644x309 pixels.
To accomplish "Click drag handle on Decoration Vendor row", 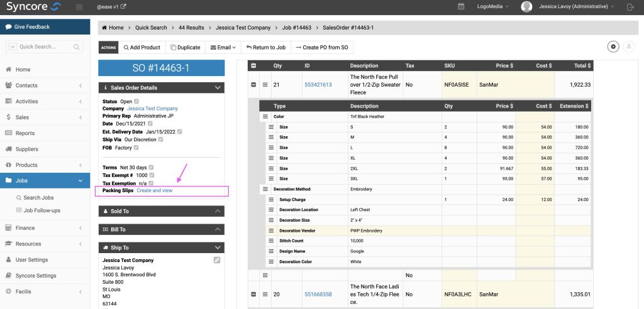I will [271, 230].
